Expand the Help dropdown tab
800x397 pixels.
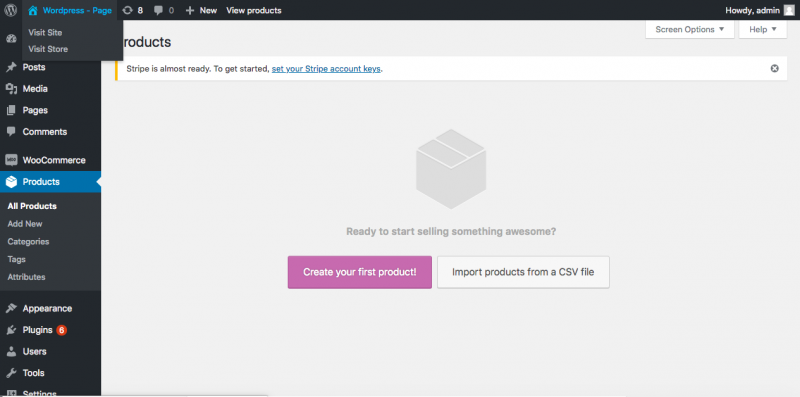point(763,30)
